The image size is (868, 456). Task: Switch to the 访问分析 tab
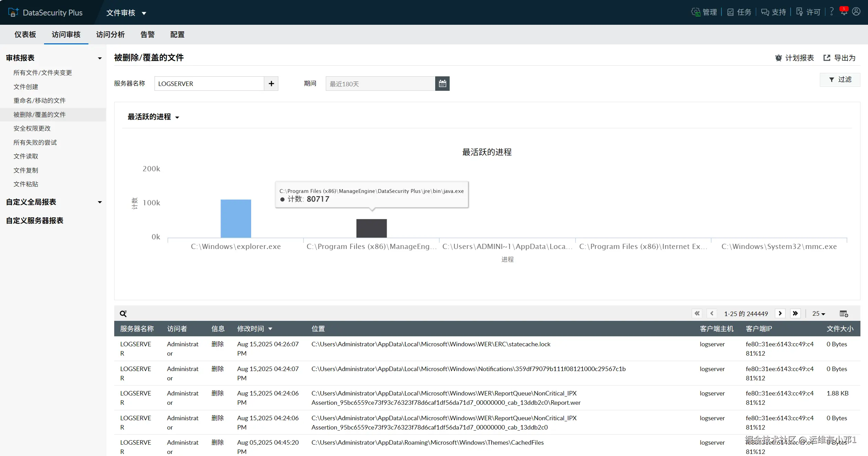pos(110,35)
